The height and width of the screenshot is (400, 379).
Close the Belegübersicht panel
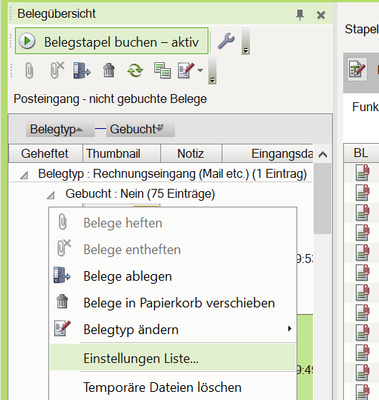click(321, 15)
